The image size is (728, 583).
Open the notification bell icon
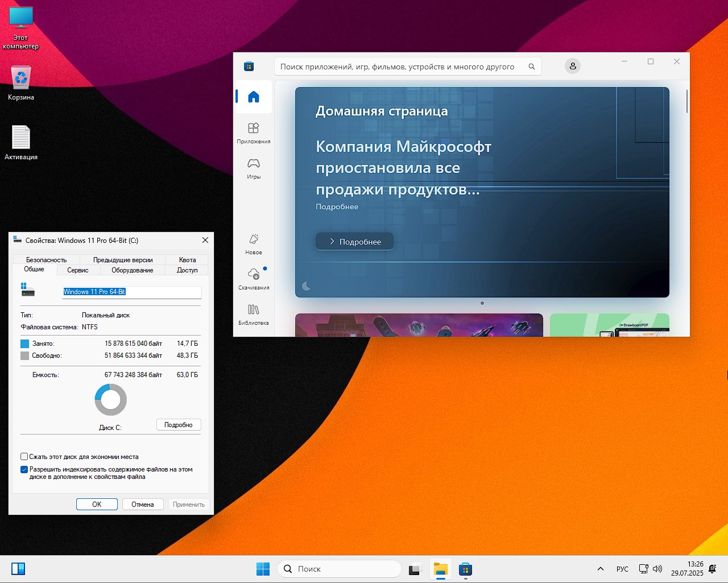[713, 569]
